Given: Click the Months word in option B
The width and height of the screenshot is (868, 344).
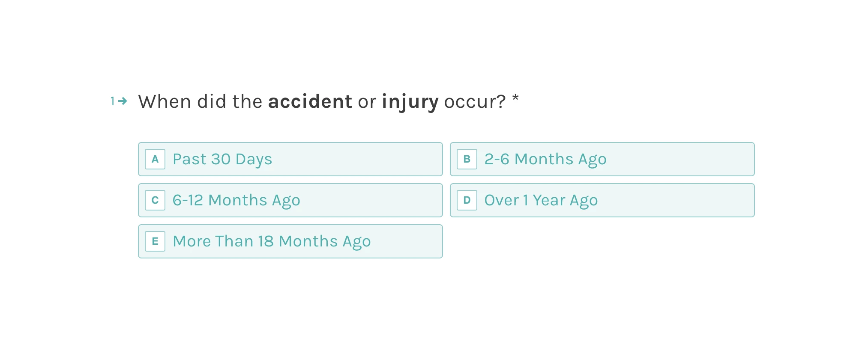Looking at the screenshot, I should click(544, 159).
